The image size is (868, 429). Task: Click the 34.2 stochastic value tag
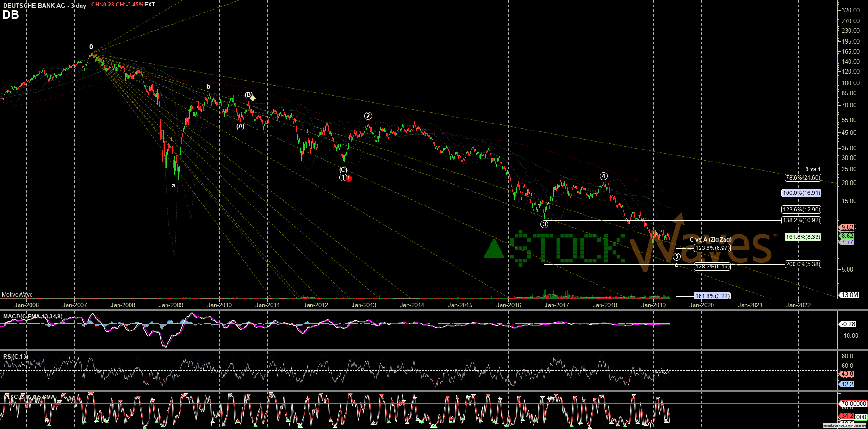pyautogui.click(x=847, y=416)
